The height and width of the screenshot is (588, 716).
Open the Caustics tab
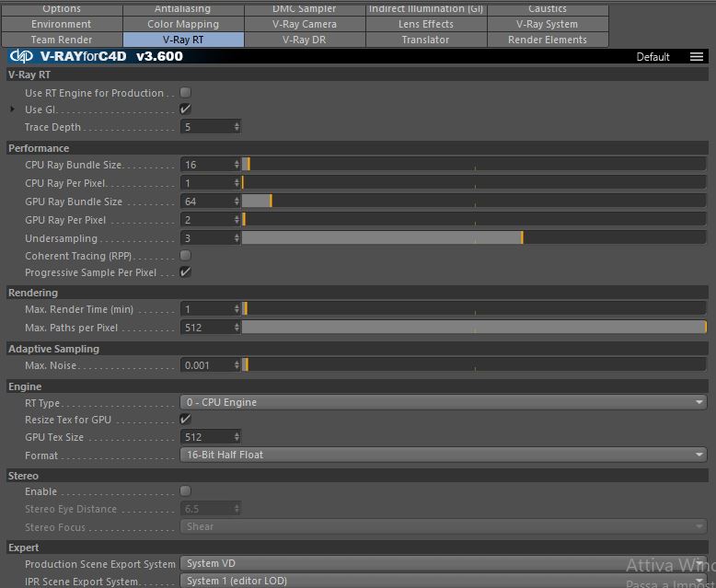548,9
